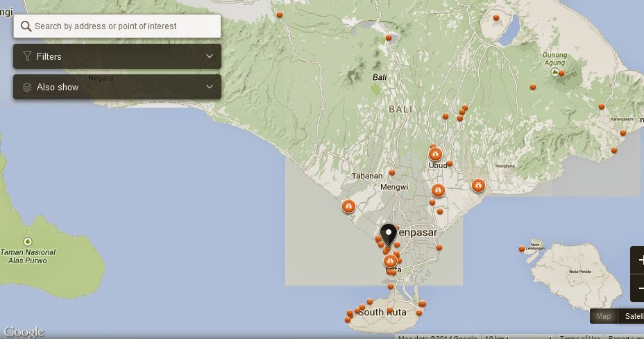
Task: Click the BALI region label
Action: click(x=400, y=109)
